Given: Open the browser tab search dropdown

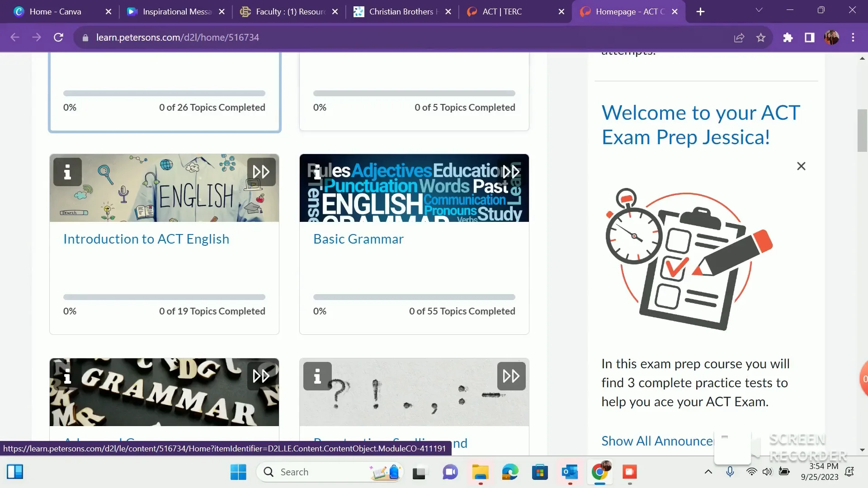Looking at the screenshot, I should 759,10.
